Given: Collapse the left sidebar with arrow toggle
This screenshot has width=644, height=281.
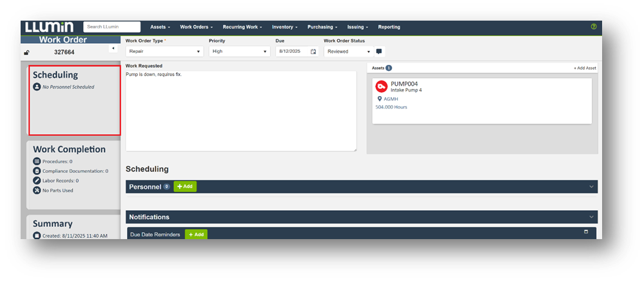Looking at the screenshot, I should tap(113, 48).
